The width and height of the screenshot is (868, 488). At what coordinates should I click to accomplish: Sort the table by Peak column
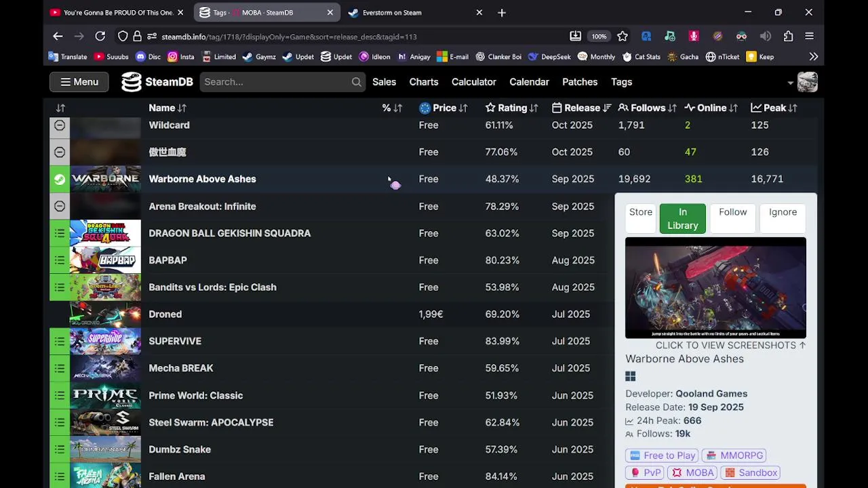pyautogui.click(x=774, y=108)
